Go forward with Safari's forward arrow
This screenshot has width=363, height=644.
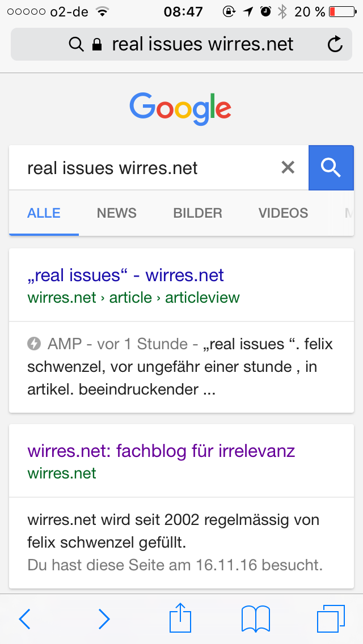pos(104,619)
